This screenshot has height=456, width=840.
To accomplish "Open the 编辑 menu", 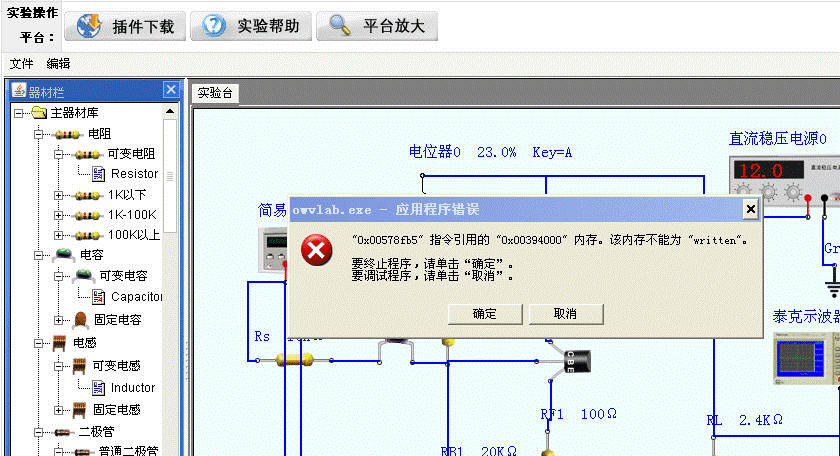I will click(59, 64).
